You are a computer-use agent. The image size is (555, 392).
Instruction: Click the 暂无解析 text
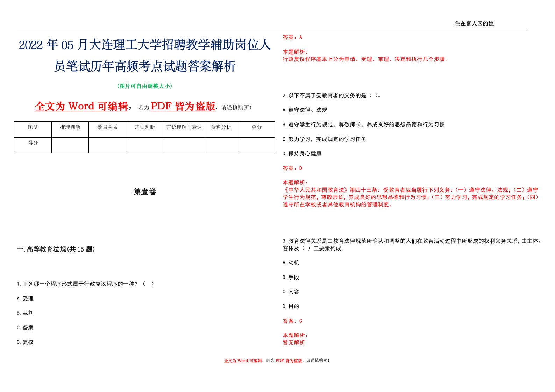click(294, 343)
